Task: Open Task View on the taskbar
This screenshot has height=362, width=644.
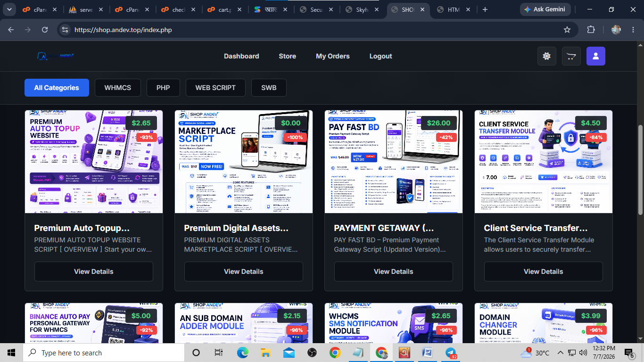Action: (x=219, y=353)
